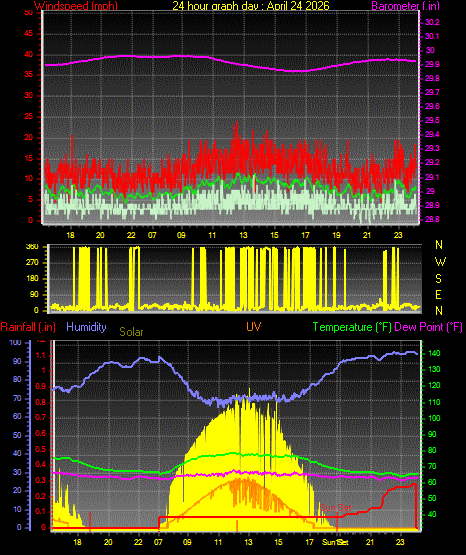Click 28.8 on the barometer axis

(x=432, y=219)
